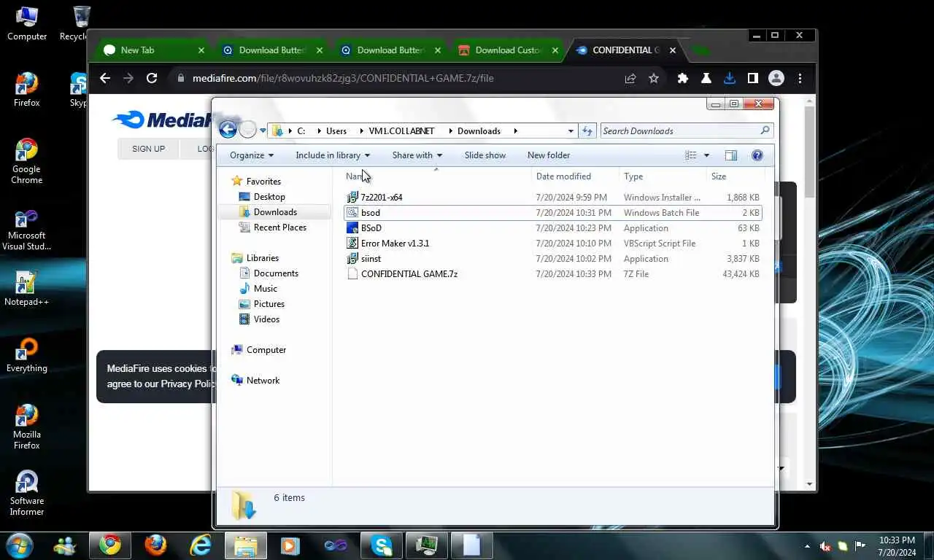Reload page in Chrome
The height and width of the screenshot is (560, 934).
pos(152,78)
